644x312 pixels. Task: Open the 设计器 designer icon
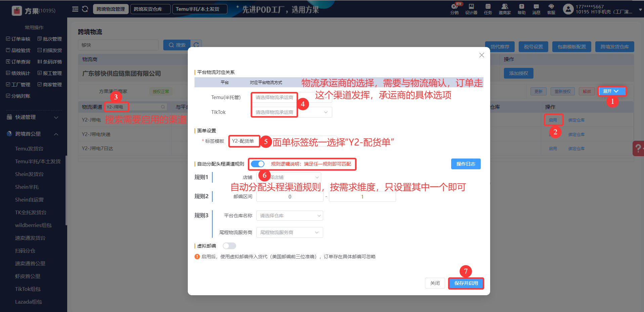pos(471,9)
